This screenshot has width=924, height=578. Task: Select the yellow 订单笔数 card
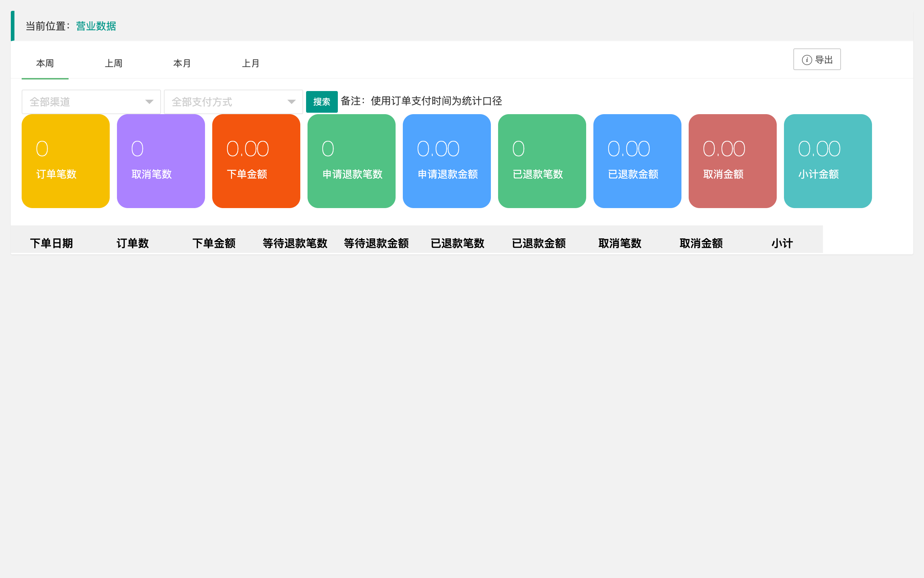pos(66,161)
